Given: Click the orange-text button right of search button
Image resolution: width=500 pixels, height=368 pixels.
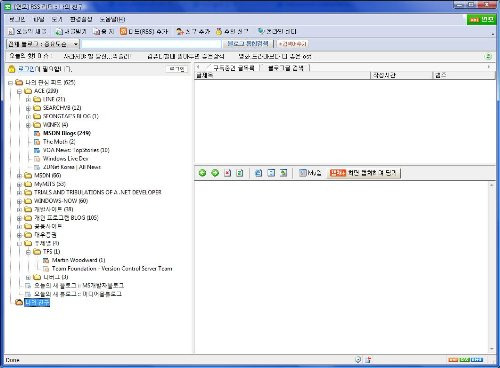Looking at the screenshot, I should pyautogui.click(x=292, y=44).
